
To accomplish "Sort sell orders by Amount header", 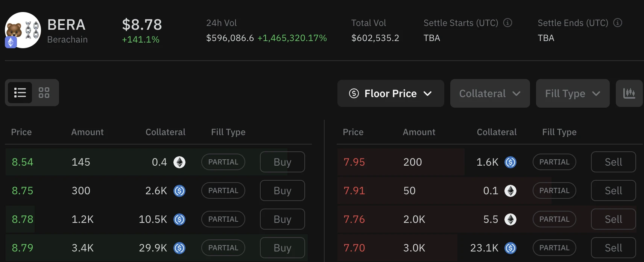I will point(419,132).
